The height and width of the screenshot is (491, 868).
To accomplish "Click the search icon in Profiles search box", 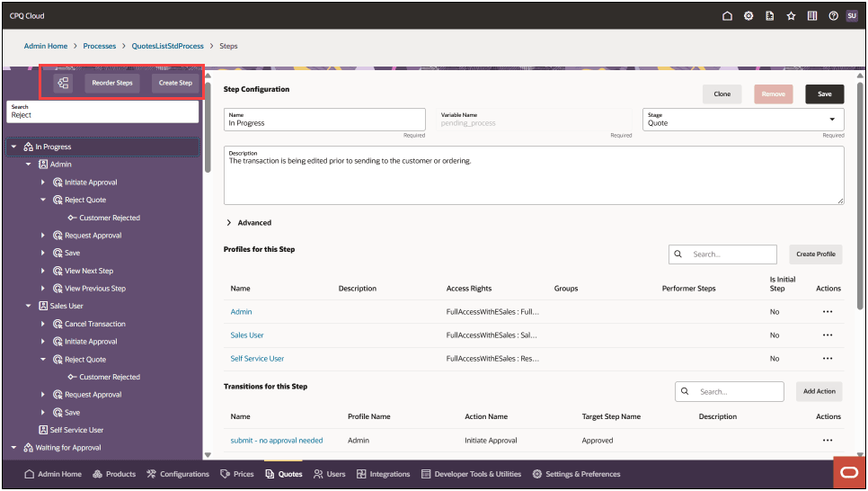I will pyautogui.click(x=678, y=254).
